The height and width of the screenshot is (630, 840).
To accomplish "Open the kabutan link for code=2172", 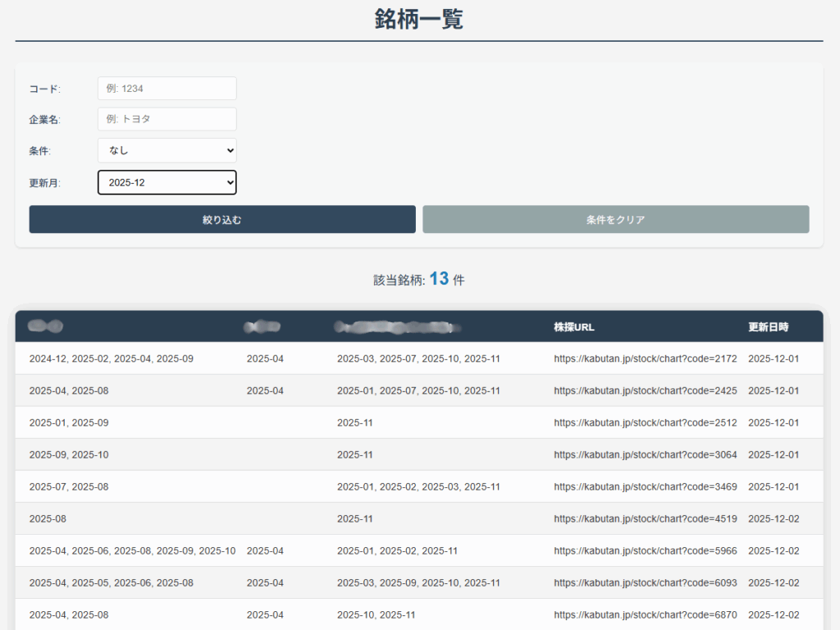I will click(645, 358).
